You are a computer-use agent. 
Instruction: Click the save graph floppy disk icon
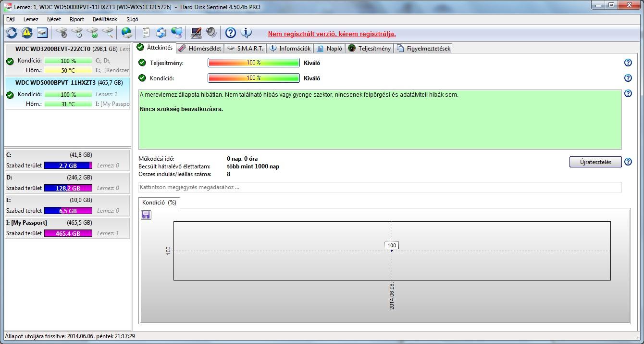(146, 215)
